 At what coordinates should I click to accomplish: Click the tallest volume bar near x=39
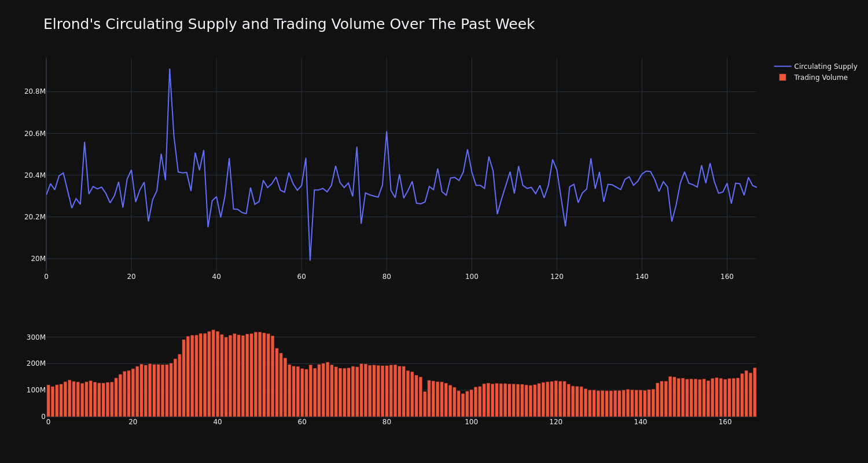213,373
